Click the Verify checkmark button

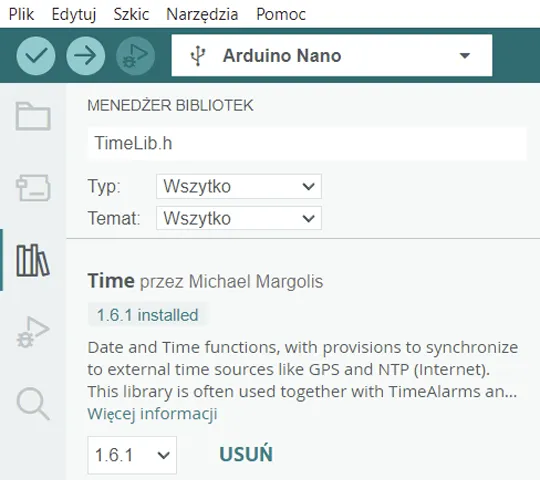coord(36,56)
